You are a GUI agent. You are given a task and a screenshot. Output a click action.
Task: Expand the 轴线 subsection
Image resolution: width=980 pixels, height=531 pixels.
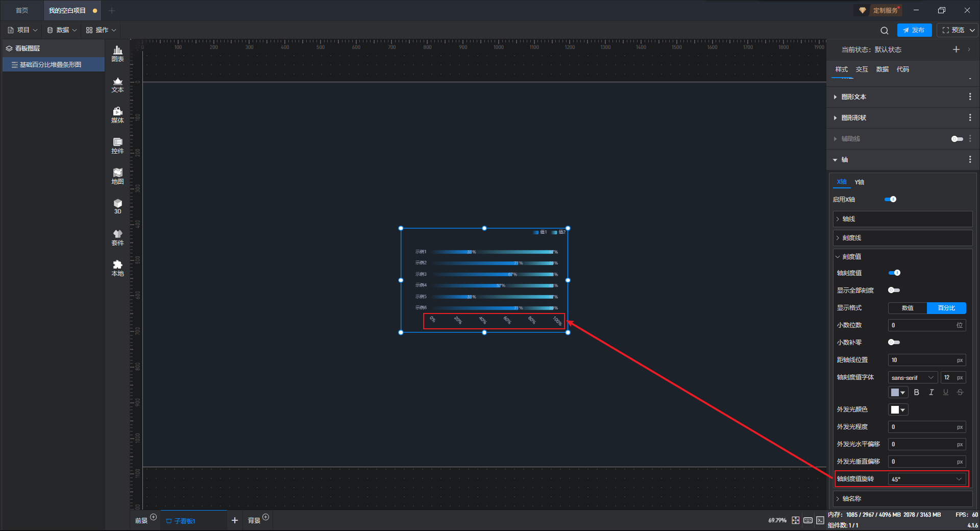tap(902, 219)
